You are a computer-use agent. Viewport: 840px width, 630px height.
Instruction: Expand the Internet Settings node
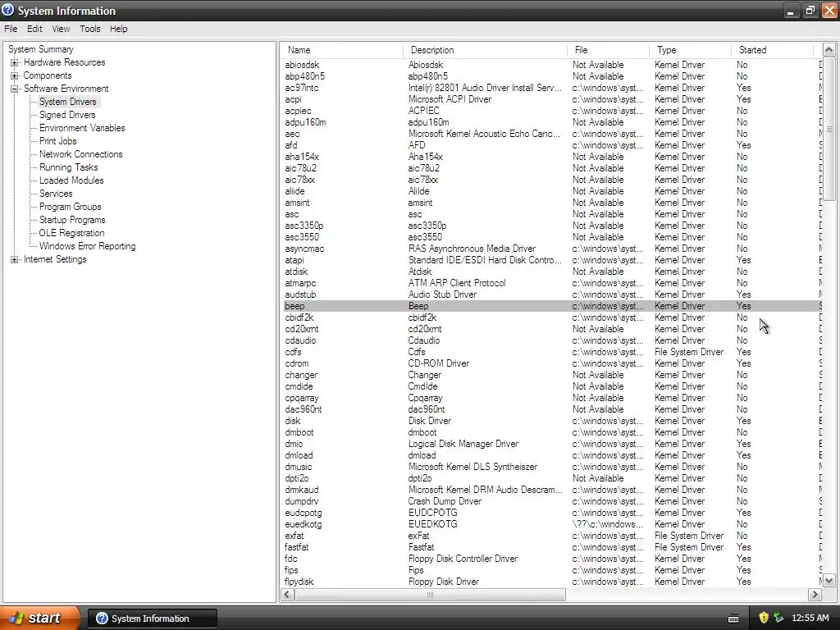pyautogui.click(x=15, y=259)
